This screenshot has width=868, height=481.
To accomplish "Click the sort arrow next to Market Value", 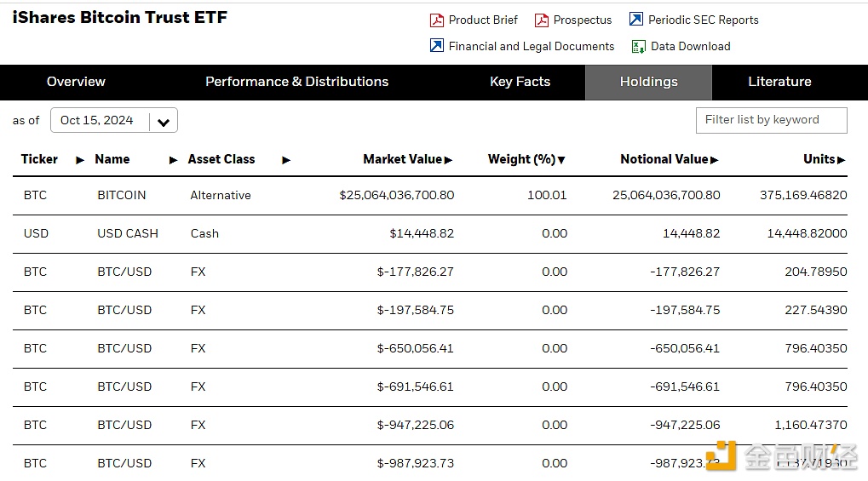I will click(448, 161).
